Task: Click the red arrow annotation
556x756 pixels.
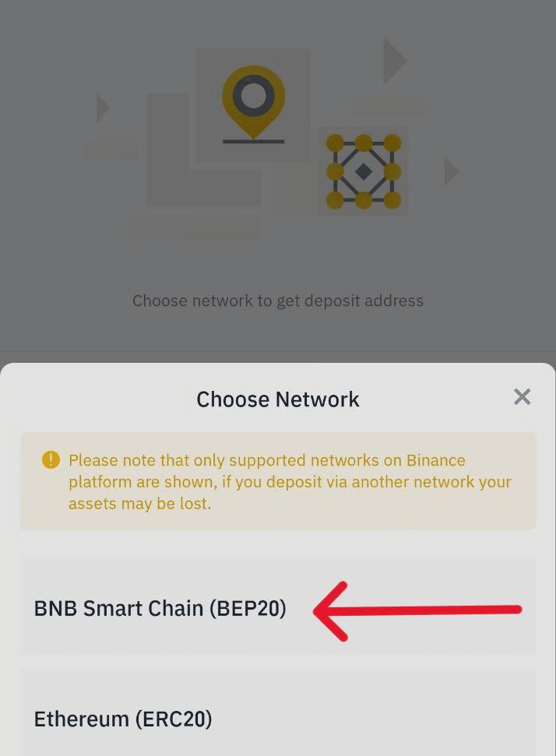Action: point(417,611)
